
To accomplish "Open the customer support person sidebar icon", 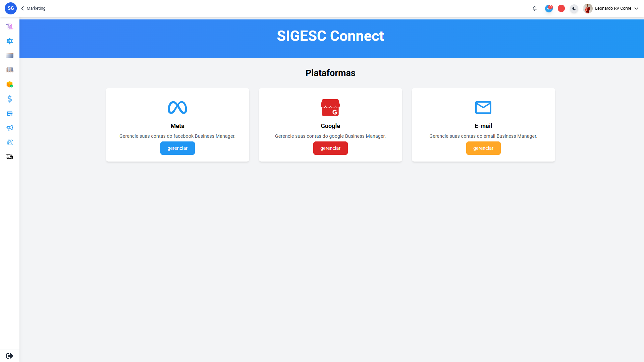I will [10, 142].
